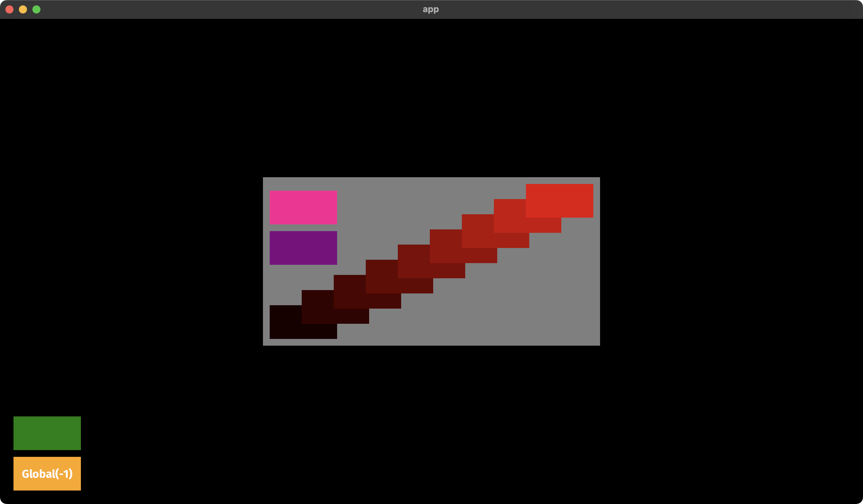The height and width of the screenshot is (504, 863).
Task: Close the app window with red button
Action: [9, 9]
